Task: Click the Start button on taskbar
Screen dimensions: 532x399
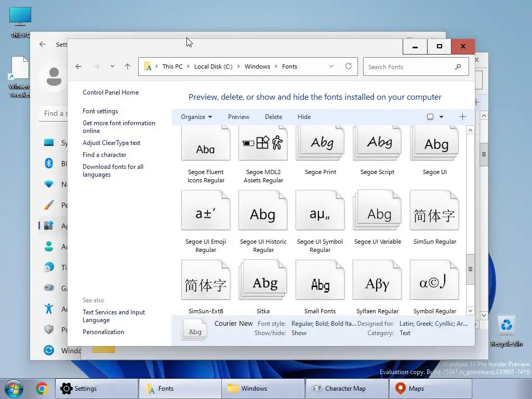Action: tap(14, 389)
